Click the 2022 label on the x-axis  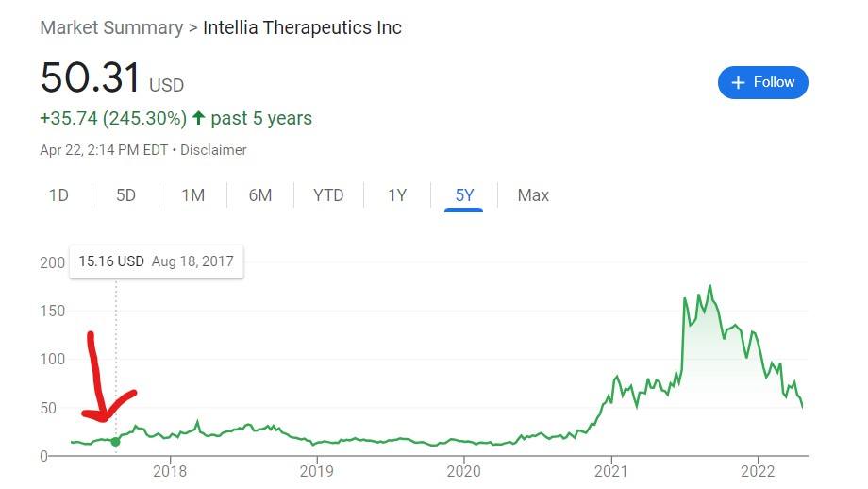(758, 471)
